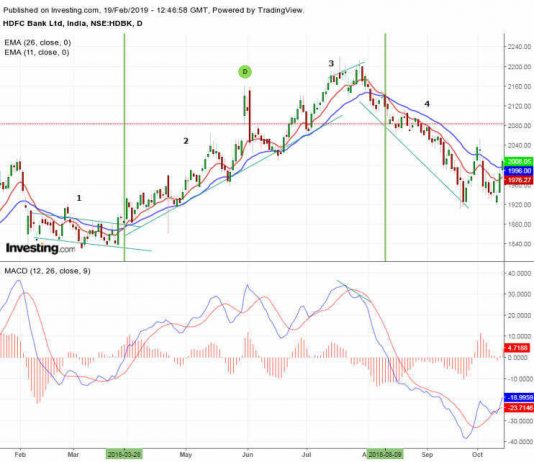
Task: Click the 1840.00 price axis value
Action: tap(519, 244)
